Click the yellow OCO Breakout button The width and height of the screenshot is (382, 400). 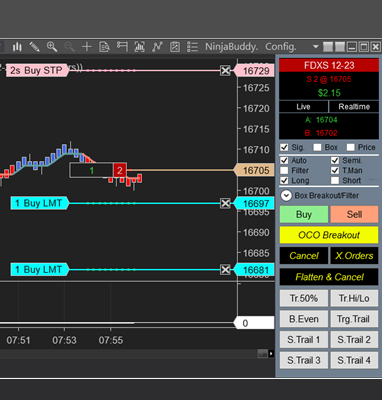click(x=329, y=235)
